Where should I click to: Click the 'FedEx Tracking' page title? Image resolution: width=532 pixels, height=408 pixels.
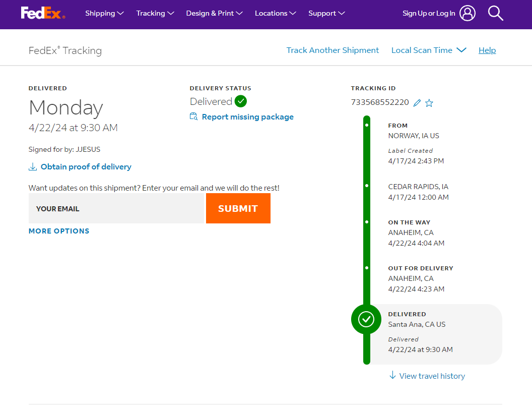65,50
